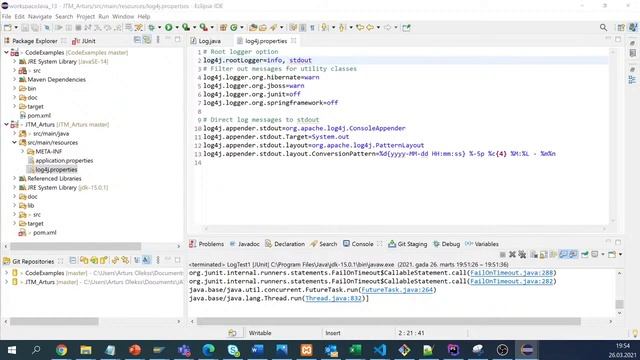Toggle Show Whitespace Characters pilcrow icon
This screenshot has width=640, height=360.
click(312, 27)
